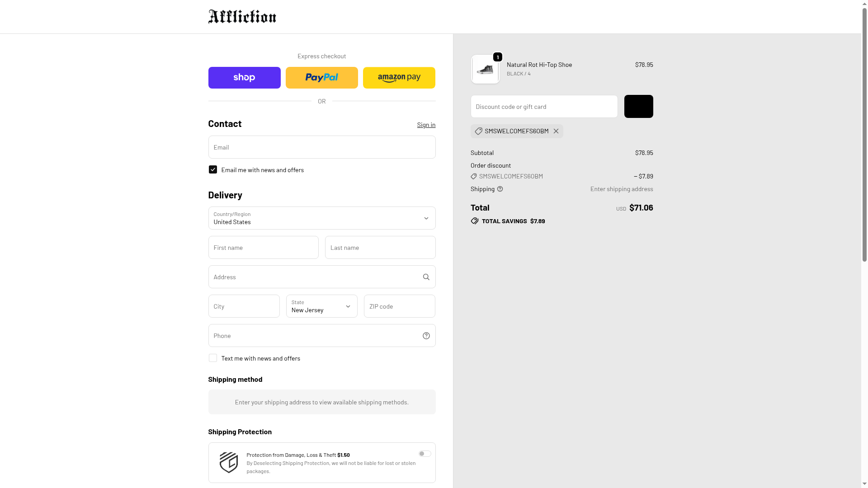868x488 pixels.
Task: Enable the Shipping Protection toggle
Action: 425,454
